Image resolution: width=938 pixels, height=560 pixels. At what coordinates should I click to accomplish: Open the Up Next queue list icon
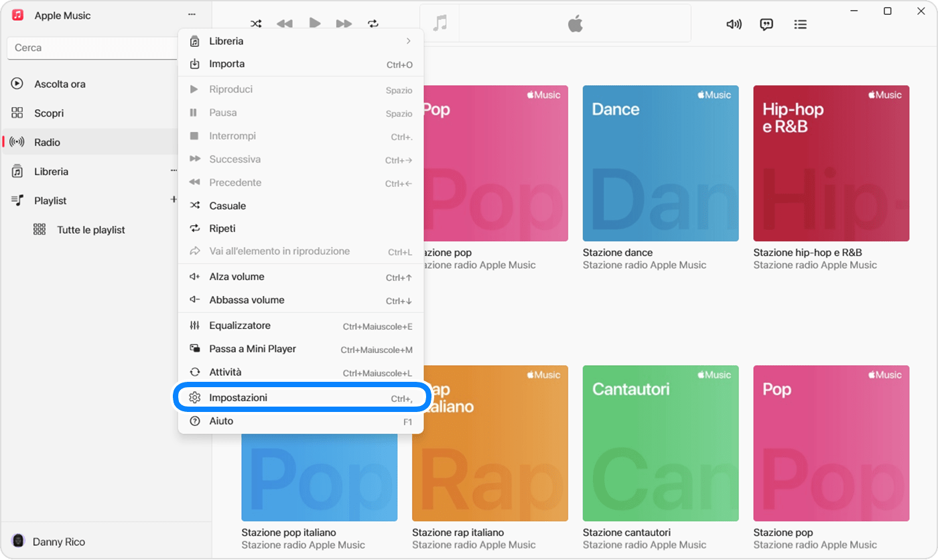tap(800, 24)
